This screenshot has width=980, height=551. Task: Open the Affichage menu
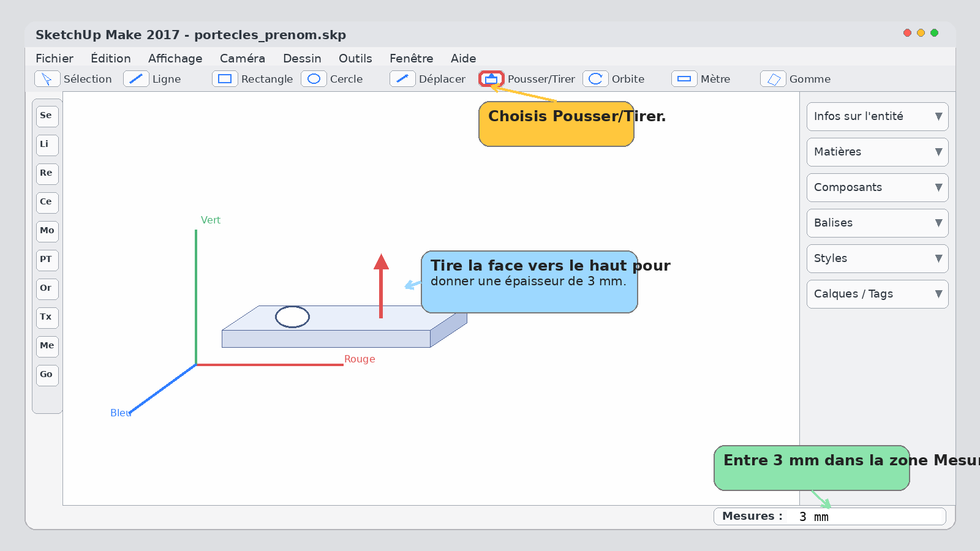pos(175,58)
